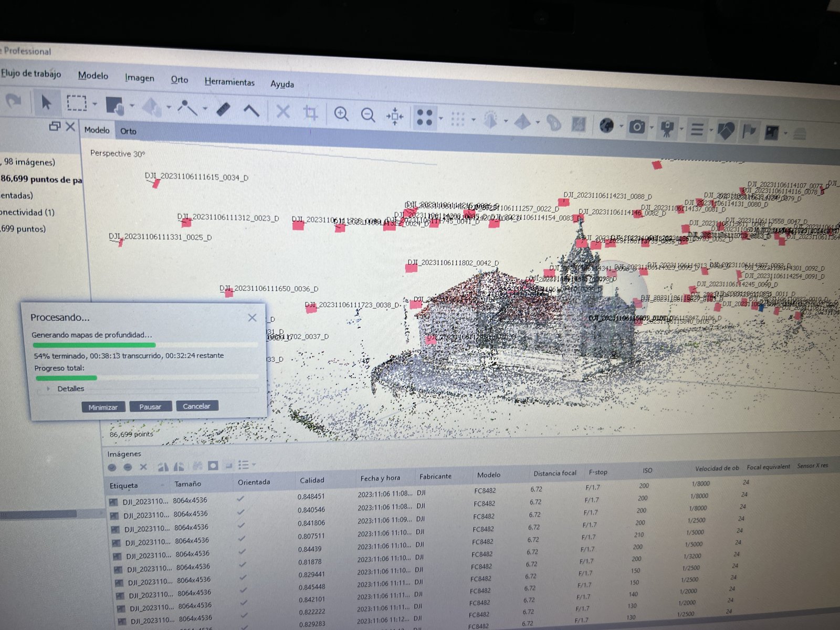Close the Procesando dialog with X
840x630 pixels.
(252, 318)
